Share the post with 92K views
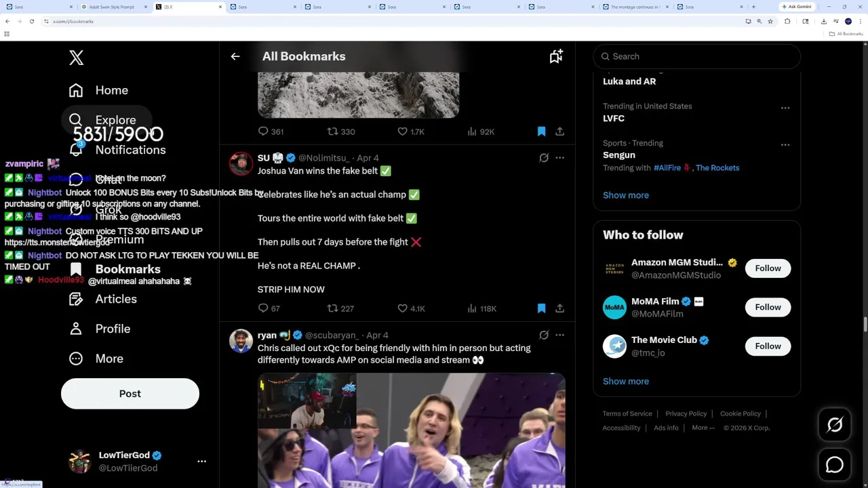The width and height of the screenshot is (868, 488). tap(559, 131)
